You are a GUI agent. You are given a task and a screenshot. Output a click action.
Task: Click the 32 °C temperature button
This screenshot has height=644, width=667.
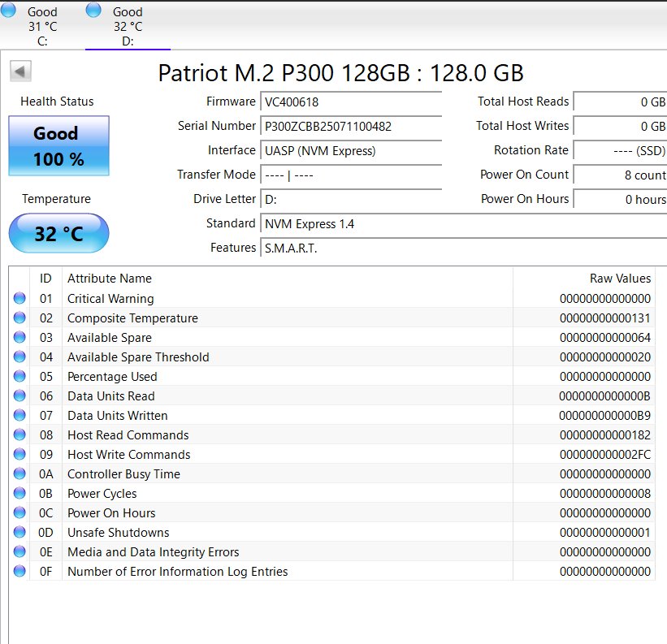58,234
